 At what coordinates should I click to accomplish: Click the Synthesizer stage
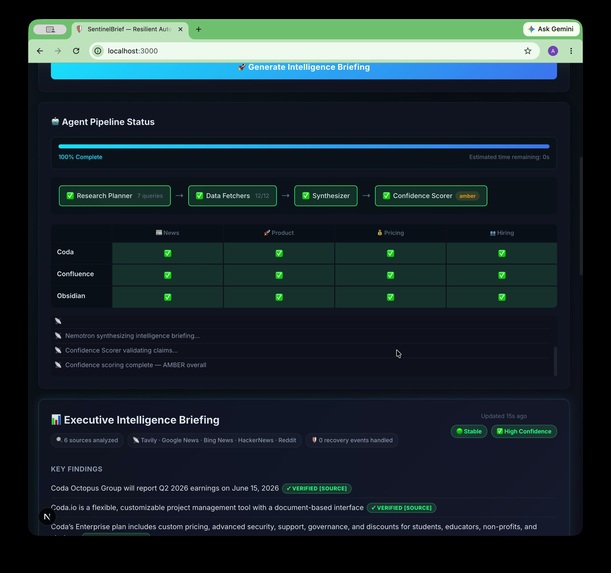click(x=326, y=196)
